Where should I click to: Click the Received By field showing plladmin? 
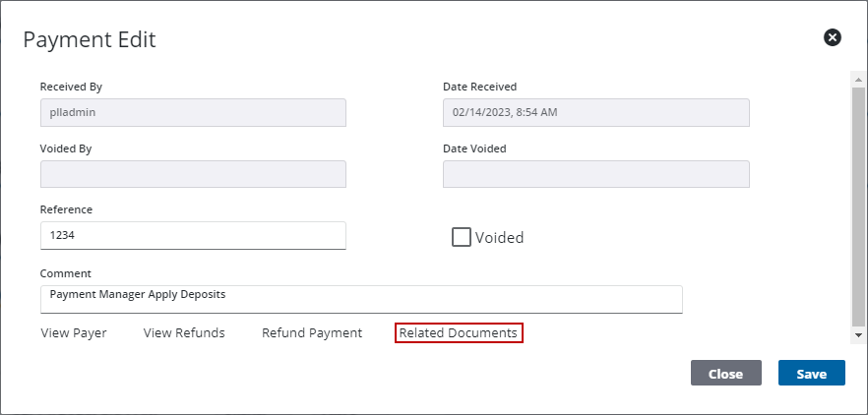[193, 113]
